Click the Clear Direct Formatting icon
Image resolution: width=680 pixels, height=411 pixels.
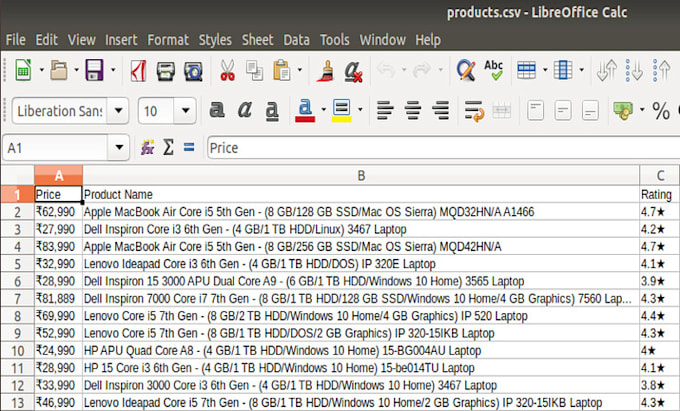point(353,71)
